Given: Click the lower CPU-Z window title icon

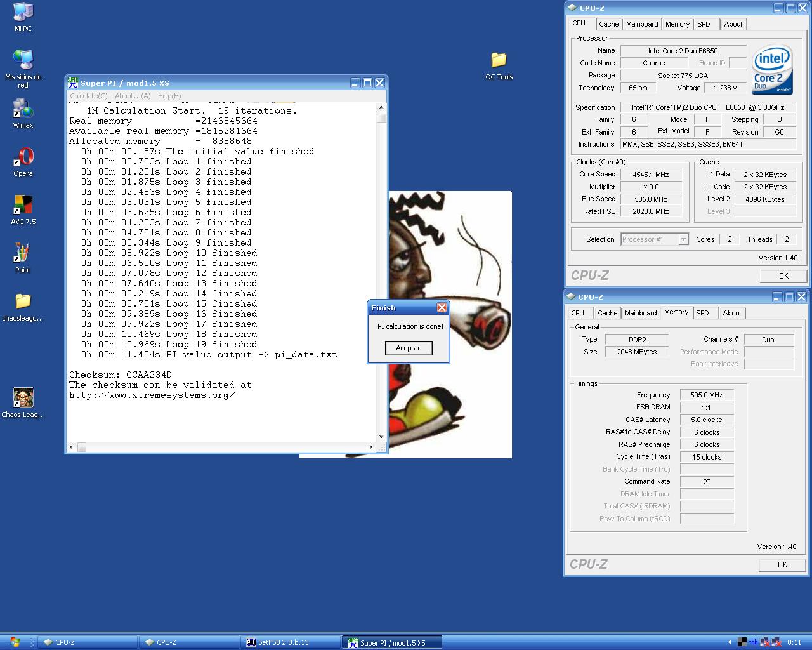Looking at the screenshot, I should 570,297.
